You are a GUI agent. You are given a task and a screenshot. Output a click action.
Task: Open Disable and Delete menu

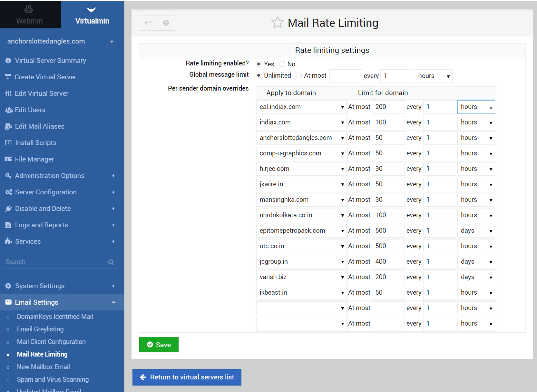62,209
